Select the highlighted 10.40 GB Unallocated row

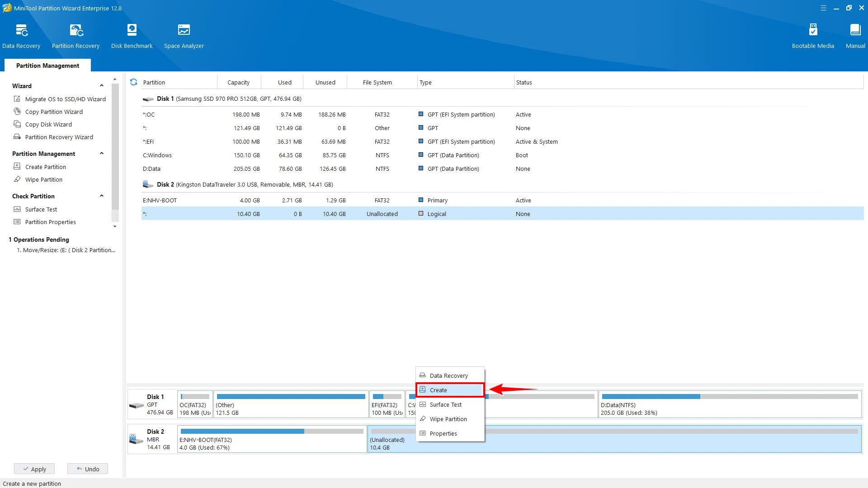[x=502, y=214]
